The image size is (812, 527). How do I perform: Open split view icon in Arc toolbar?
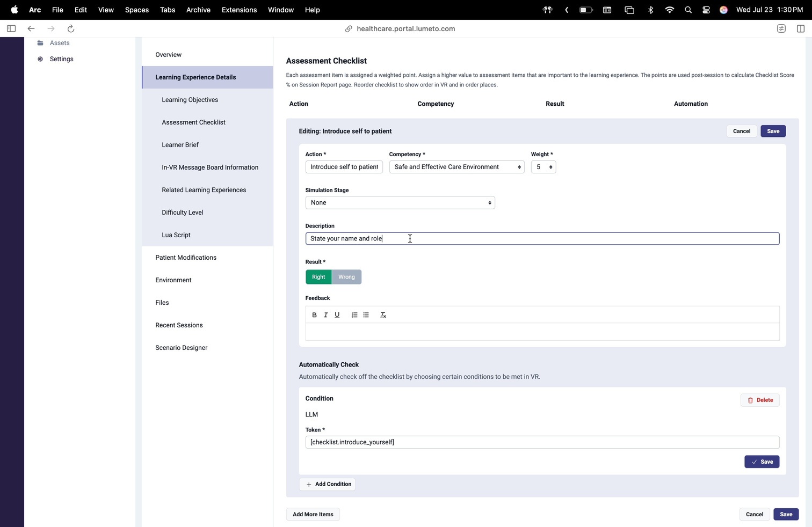point(801,28)
